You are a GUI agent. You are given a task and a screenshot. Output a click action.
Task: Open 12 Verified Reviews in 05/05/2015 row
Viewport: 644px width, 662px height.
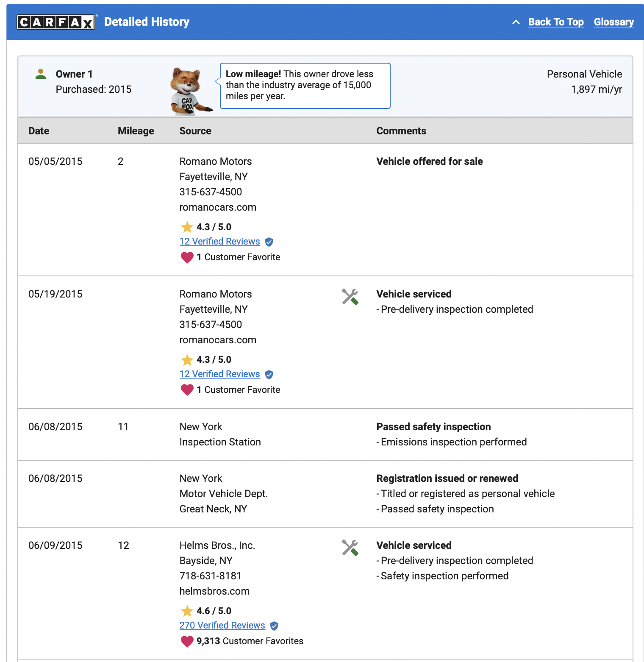[219, 242]
